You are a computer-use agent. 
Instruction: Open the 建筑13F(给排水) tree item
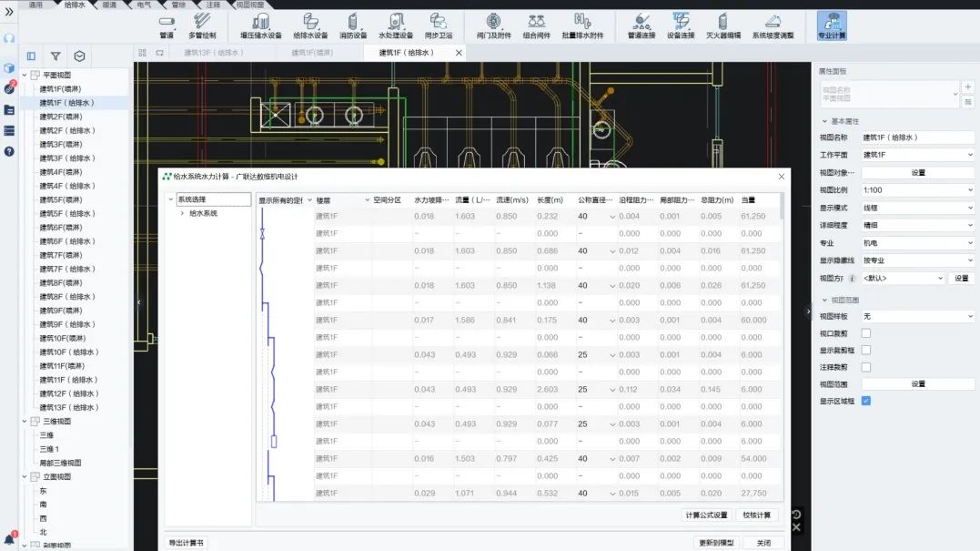tap(69, 408)
